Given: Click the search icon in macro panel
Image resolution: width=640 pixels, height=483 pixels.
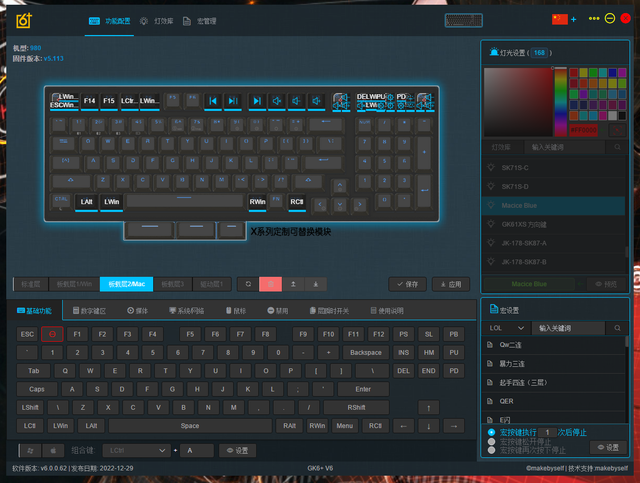Looking at the screenshot, I should tap(617, 328).
